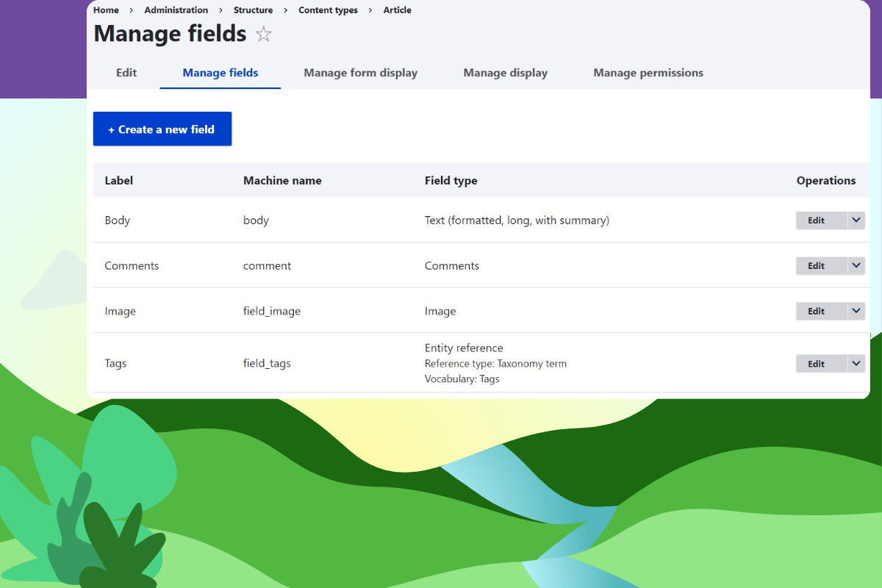Edit the Body field
This screenshot has width=882, height=588.
pyautogui.click(x=817, y=220)
